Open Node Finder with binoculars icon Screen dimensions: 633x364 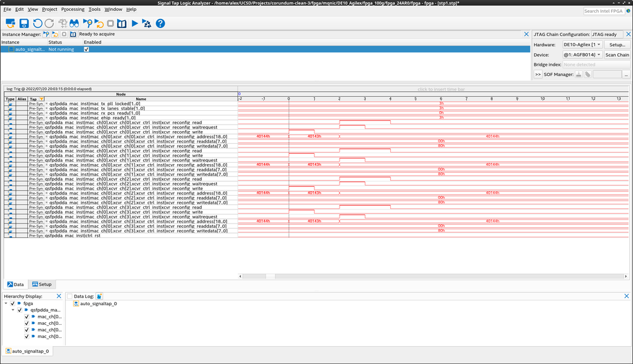pos(74,23)
